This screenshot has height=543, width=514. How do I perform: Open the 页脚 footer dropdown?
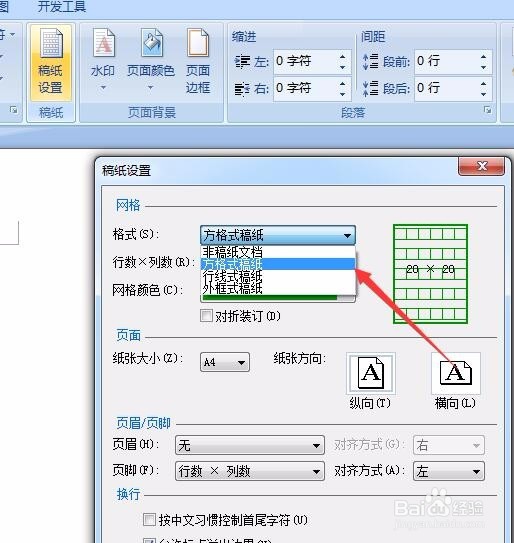(250, 471)
